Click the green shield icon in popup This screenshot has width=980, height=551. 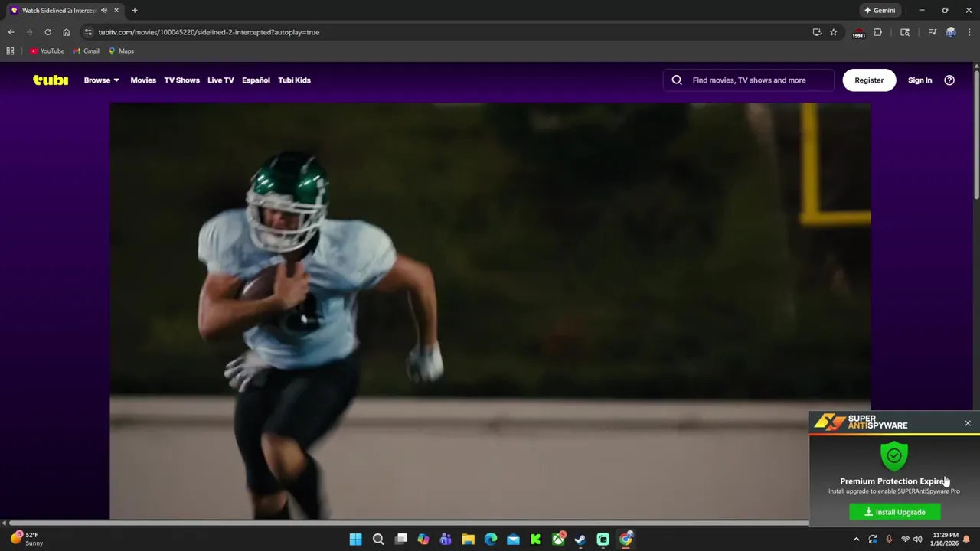893,455
